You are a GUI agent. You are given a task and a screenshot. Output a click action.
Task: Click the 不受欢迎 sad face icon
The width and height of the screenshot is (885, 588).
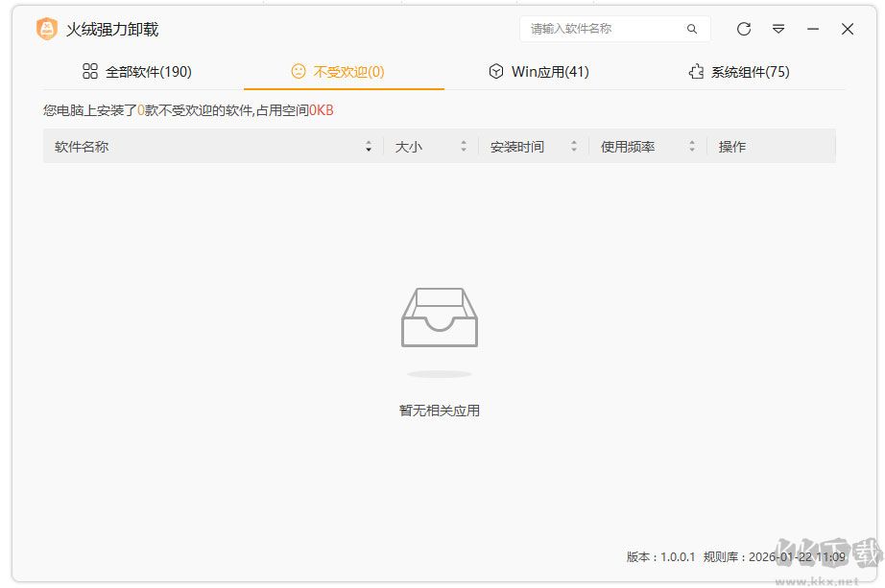[x=298, y=71]
